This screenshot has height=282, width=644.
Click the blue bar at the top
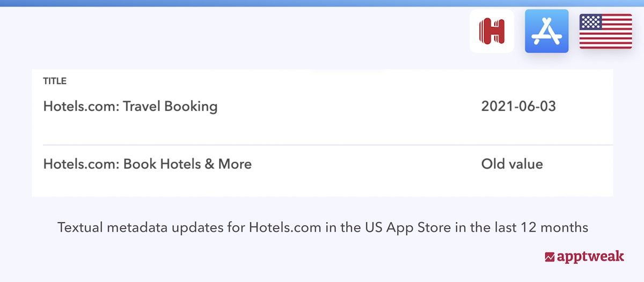click(322, 3)
